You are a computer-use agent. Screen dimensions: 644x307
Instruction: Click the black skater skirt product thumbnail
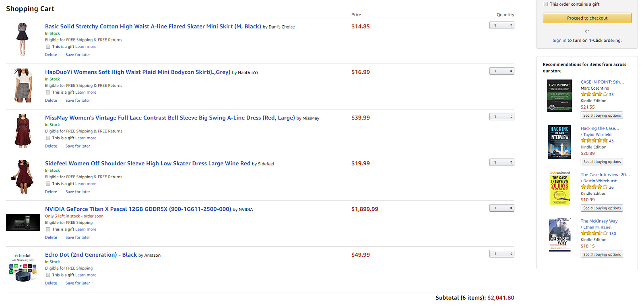[22, 39]
